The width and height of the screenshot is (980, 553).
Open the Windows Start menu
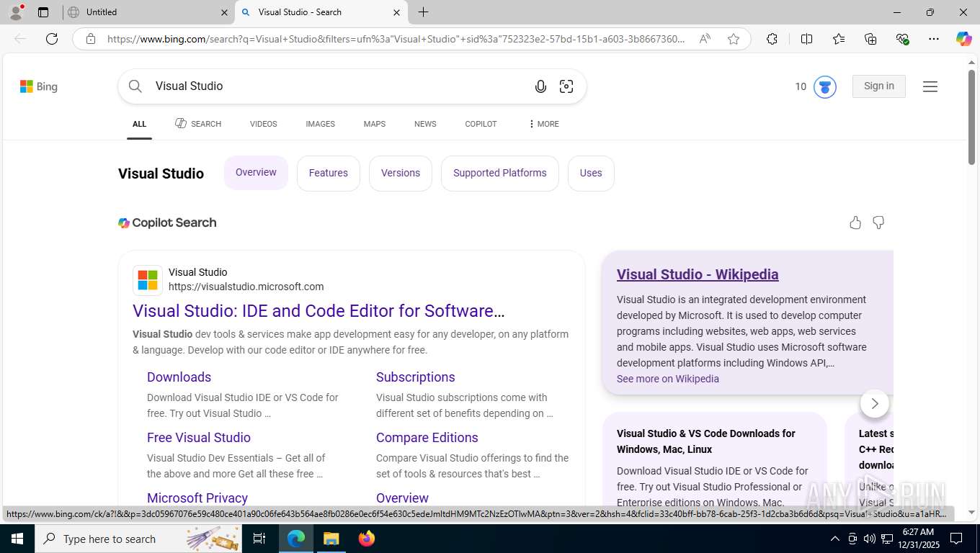coord(17,539)
